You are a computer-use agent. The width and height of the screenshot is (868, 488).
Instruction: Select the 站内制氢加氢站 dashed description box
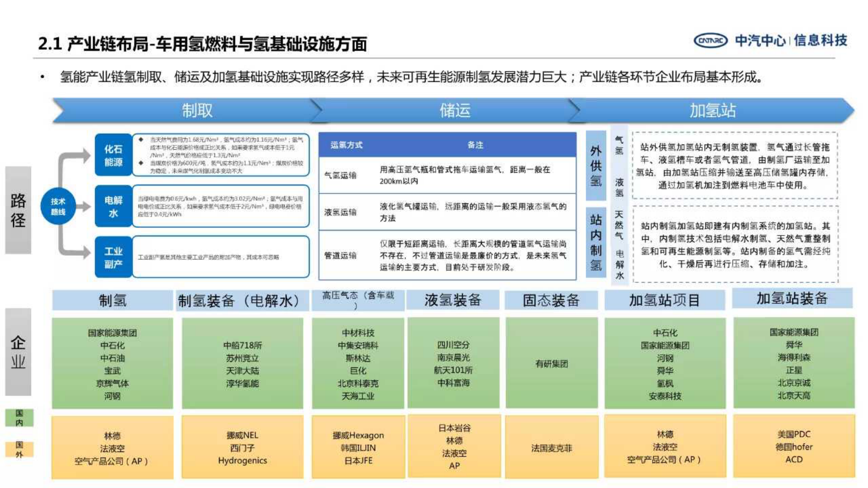[x=735, y=244]
